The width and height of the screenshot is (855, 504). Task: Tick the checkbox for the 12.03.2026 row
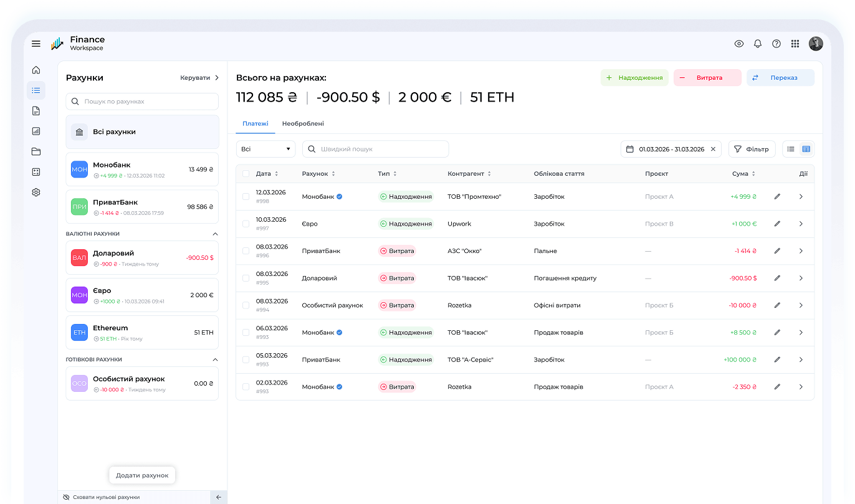(x=246, y=197)
